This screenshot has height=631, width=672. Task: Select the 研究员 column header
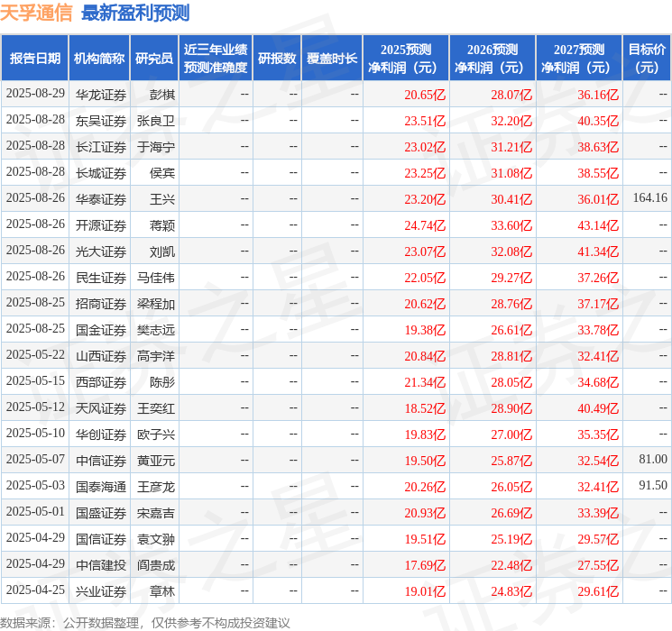[154, 59]
